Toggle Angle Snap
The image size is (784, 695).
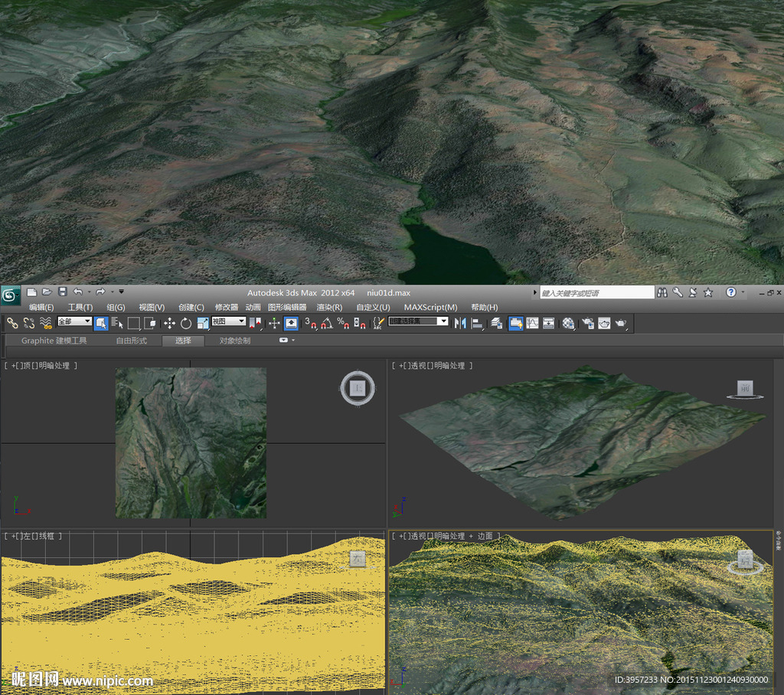click(327, 324)
